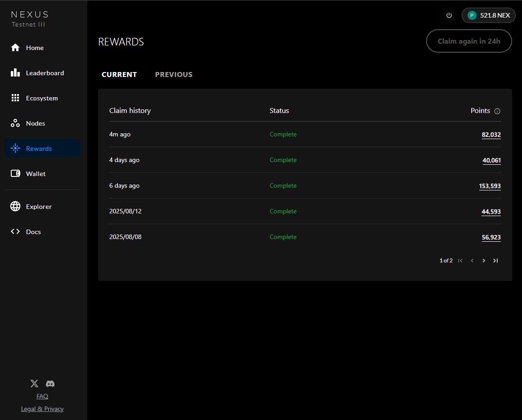The height and width of the screenshot is (420, 522).
Task: Click the 2025/08/08 claim date
Action: [125, 237]
